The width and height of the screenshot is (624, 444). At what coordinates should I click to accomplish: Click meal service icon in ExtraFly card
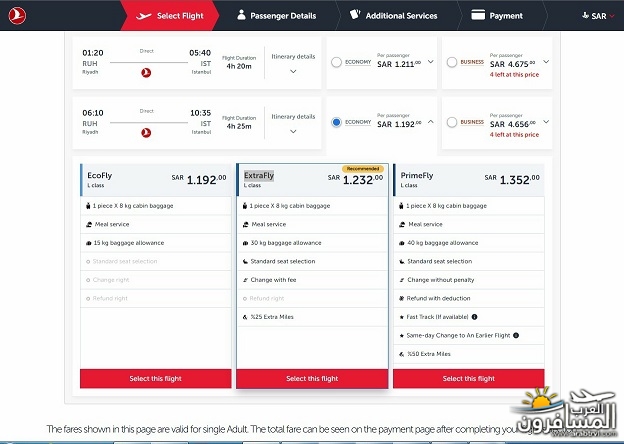[x=246, y=224]
